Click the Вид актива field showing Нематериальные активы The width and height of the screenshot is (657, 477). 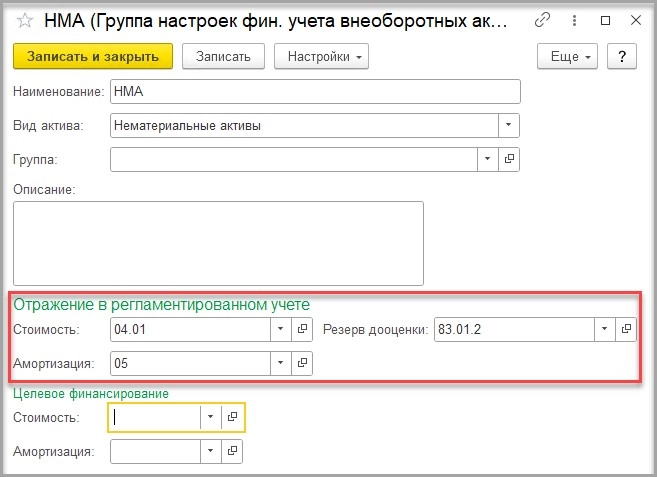coord(305,125)
